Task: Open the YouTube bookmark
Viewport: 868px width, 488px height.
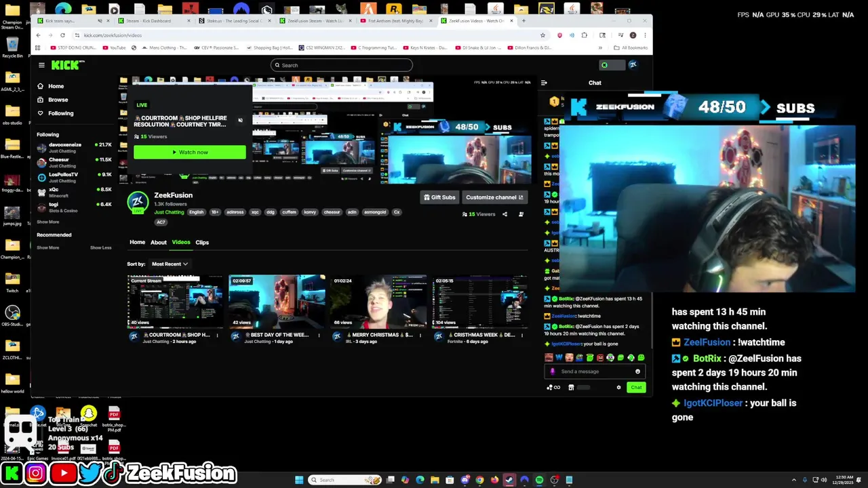Action: (115, 48)
